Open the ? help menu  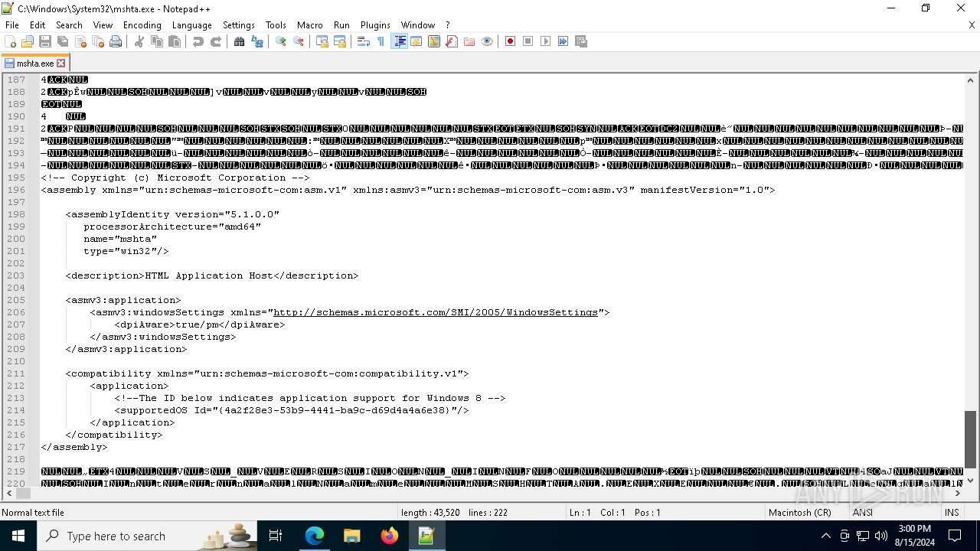point(448,25)
